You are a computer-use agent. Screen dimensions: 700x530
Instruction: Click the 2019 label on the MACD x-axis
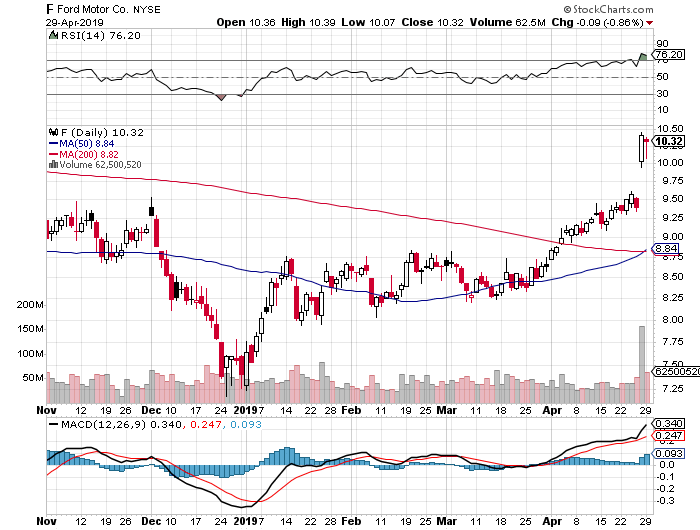[x=246, y=521]
